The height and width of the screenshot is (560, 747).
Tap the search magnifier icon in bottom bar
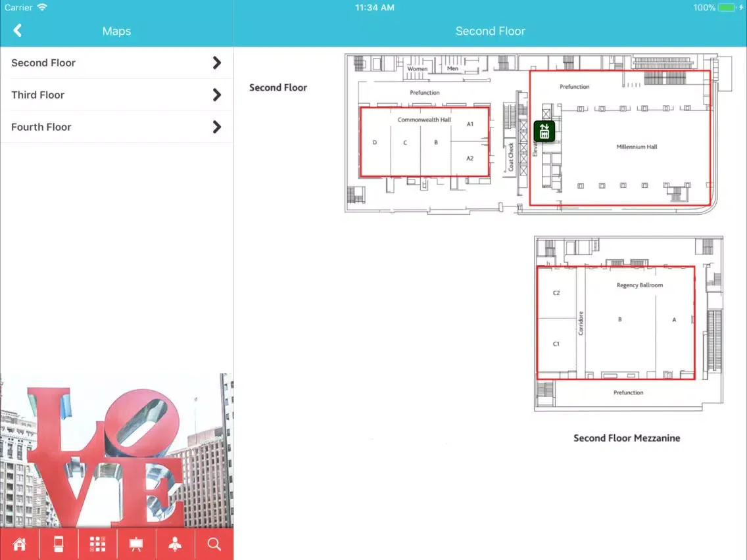point(214,544)
